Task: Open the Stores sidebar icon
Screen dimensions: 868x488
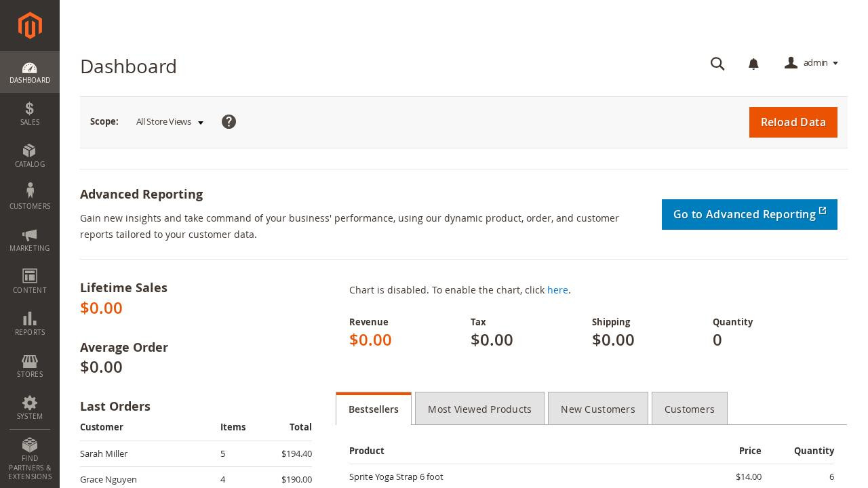Action: coord(29,361)
